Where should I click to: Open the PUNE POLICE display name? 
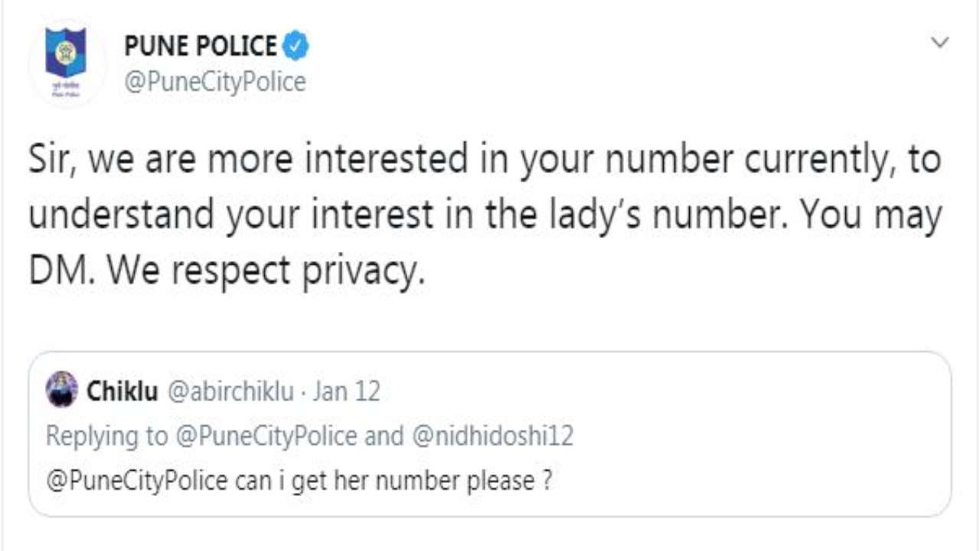(x=200, y=47)
